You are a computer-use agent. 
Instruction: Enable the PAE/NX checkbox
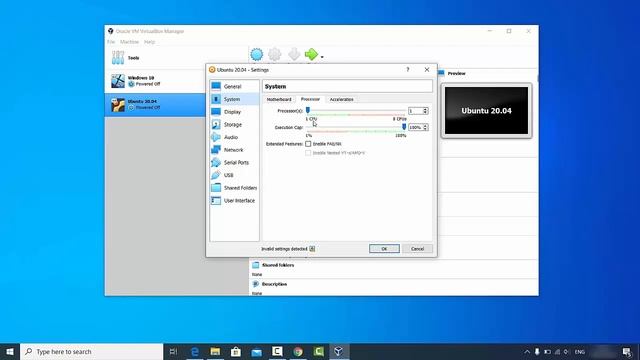tap(308, 144)
